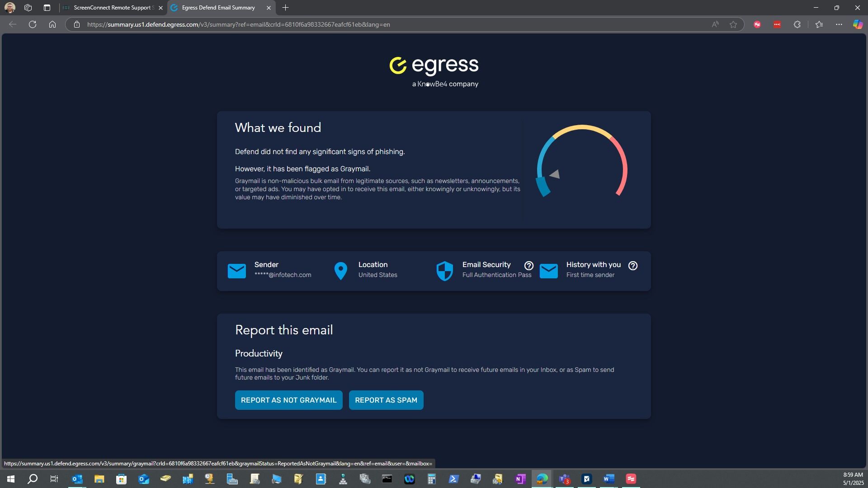Screen dimensions: 868x488
Task: Click the Email Security shield icon
Action: click(x=445, y=271)
